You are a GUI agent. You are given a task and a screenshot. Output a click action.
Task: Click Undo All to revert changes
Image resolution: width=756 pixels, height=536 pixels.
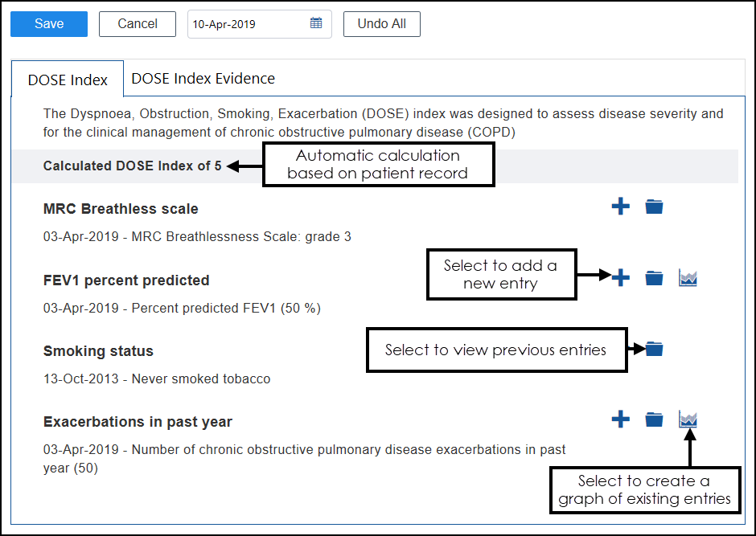[x=381, y=23]
